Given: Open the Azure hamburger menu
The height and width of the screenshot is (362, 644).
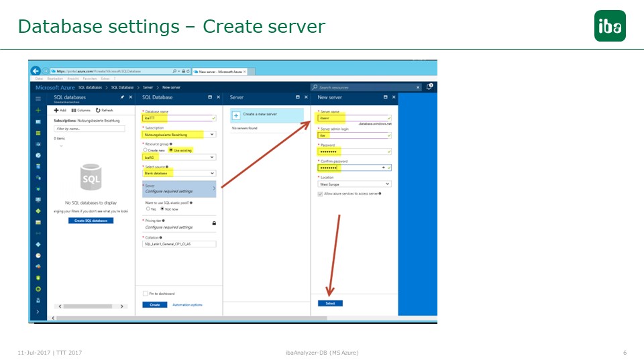Looking at the screenshot, I should click(x=38, y=99).
